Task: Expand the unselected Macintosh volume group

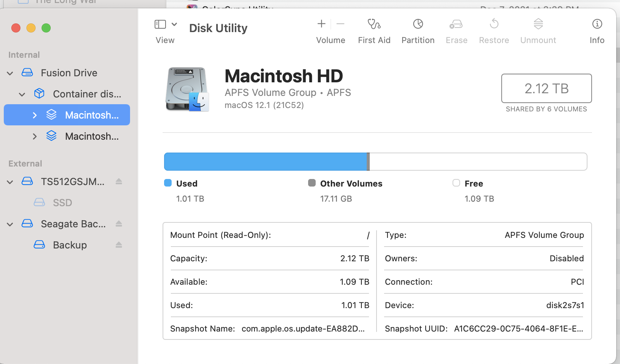Action: (x=35, y=136)
